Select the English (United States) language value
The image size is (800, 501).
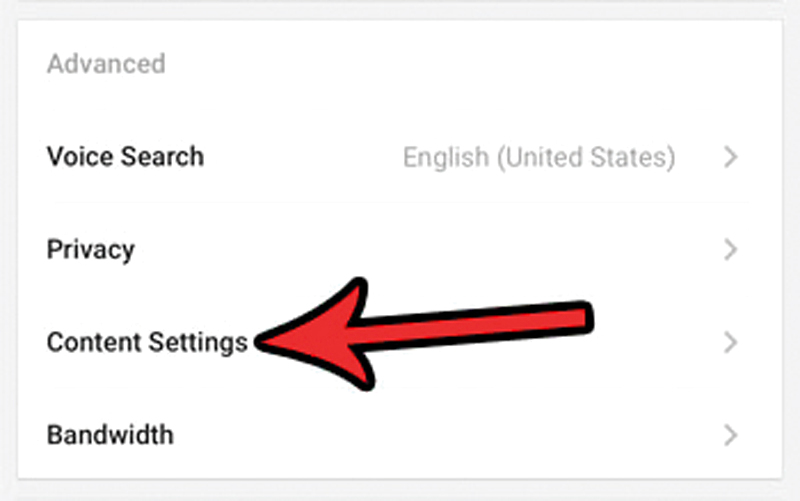[538, 157]
